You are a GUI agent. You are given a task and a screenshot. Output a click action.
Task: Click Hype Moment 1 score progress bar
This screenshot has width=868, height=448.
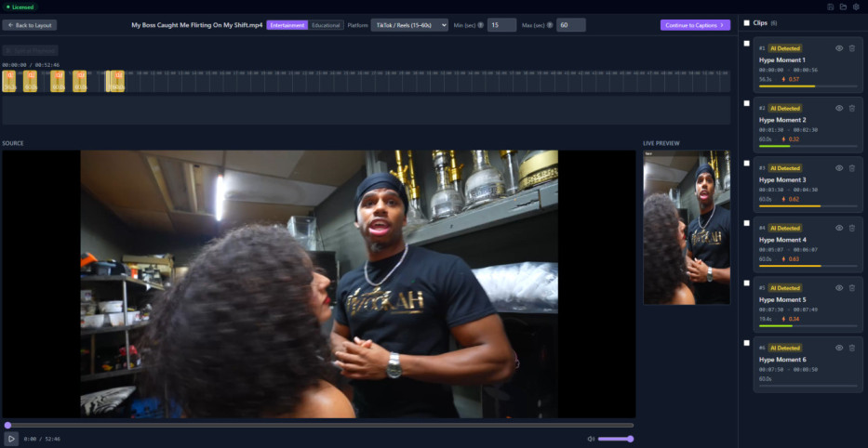(x=808, y=86)
